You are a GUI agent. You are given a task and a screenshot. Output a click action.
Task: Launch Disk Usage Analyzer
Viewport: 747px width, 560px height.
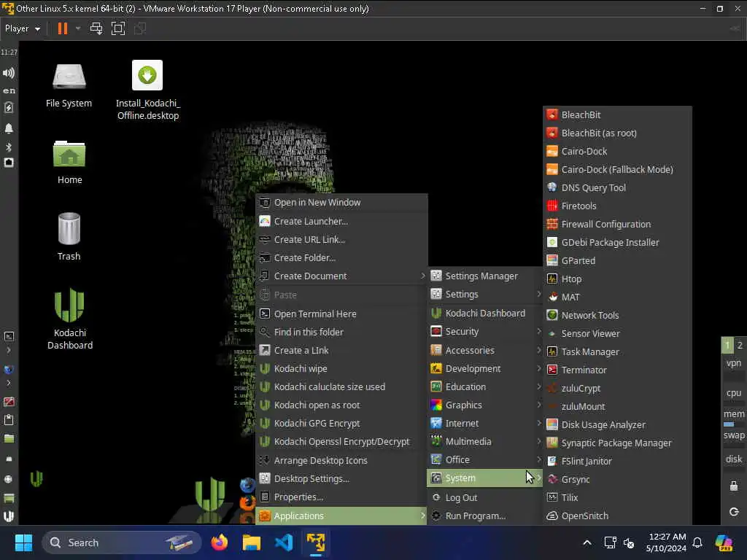click(x=617, y=424)
